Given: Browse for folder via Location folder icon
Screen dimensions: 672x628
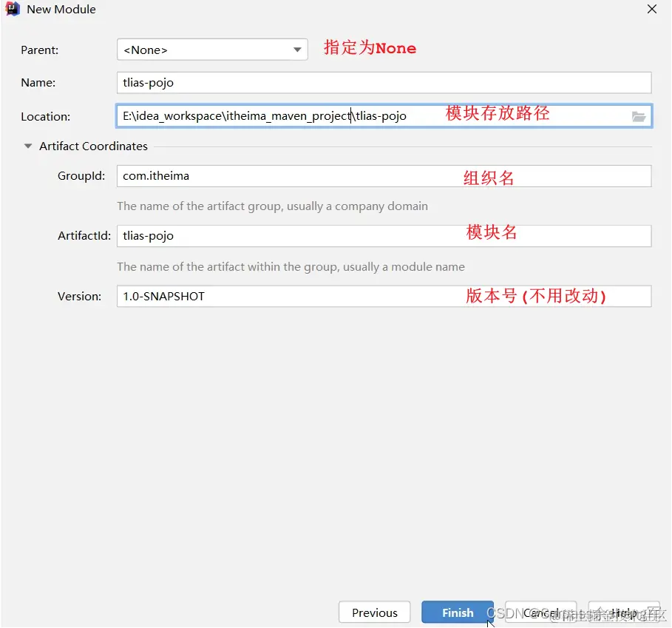Looking at the screenshot, I should pos(639,116).
